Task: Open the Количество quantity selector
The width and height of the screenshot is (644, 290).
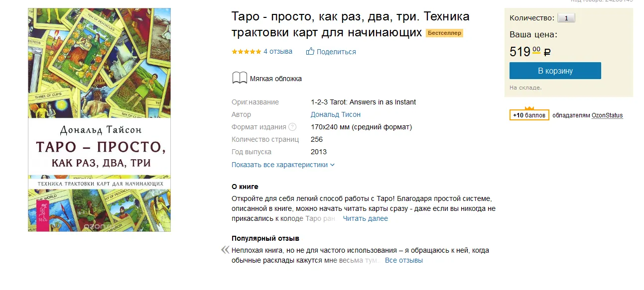Action: point(566,18)
